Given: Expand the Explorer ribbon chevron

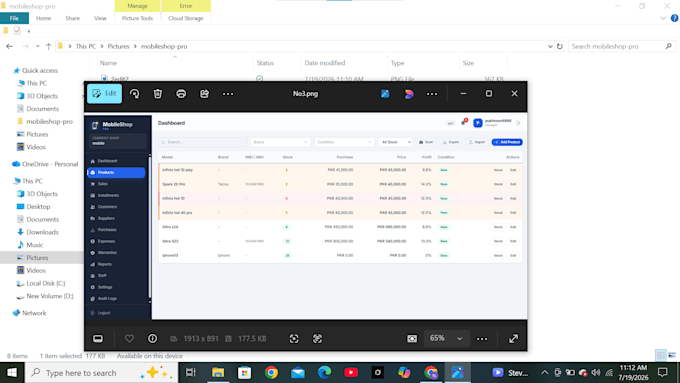Looking at the screenshot, I should [x=663, y=18].
